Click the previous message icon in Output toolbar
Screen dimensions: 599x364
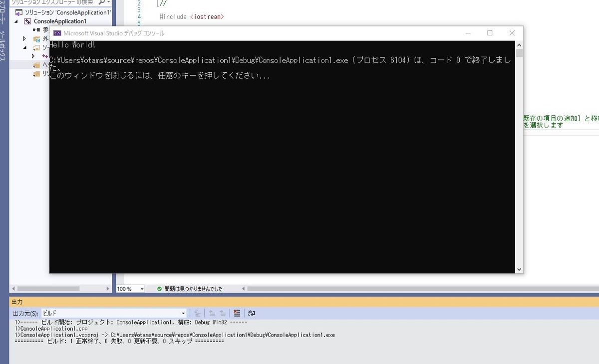pos(212,313)
